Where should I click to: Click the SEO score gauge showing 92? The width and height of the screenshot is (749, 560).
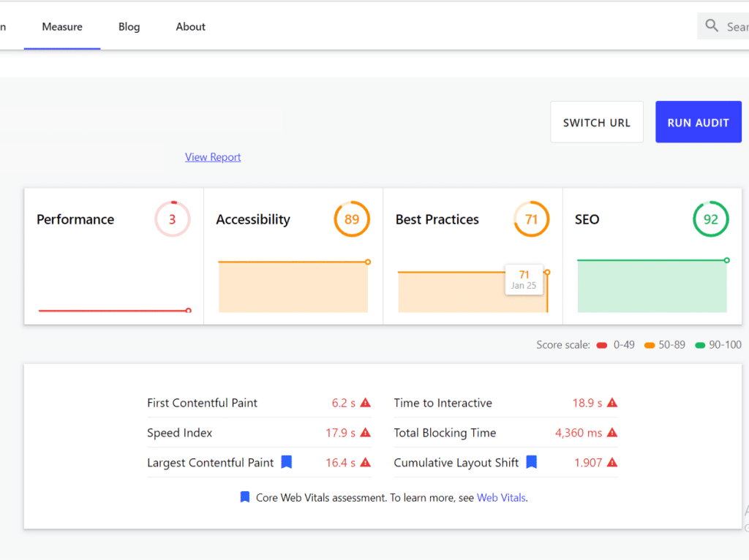click(710, 219)
